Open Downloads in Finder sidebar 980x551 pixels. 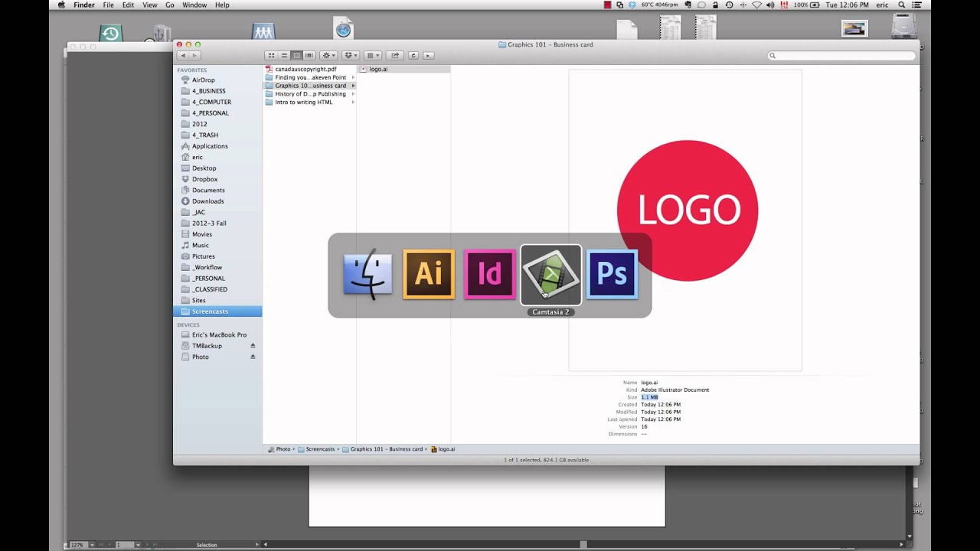[x=207, y=201]
